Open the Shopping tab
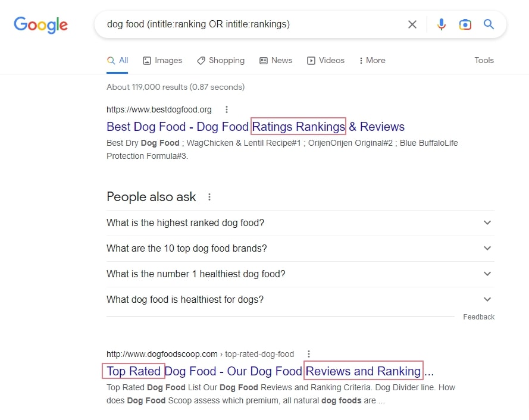This screenshot has height=420, width=529. (x=221, y=61)
